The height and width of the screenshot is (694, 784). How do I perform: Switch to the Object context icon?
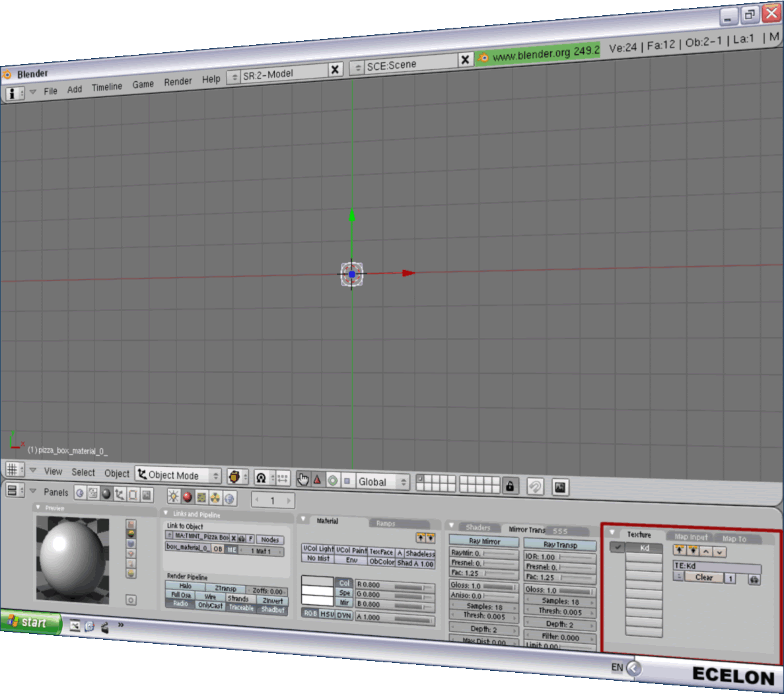[x=120, y=495]
